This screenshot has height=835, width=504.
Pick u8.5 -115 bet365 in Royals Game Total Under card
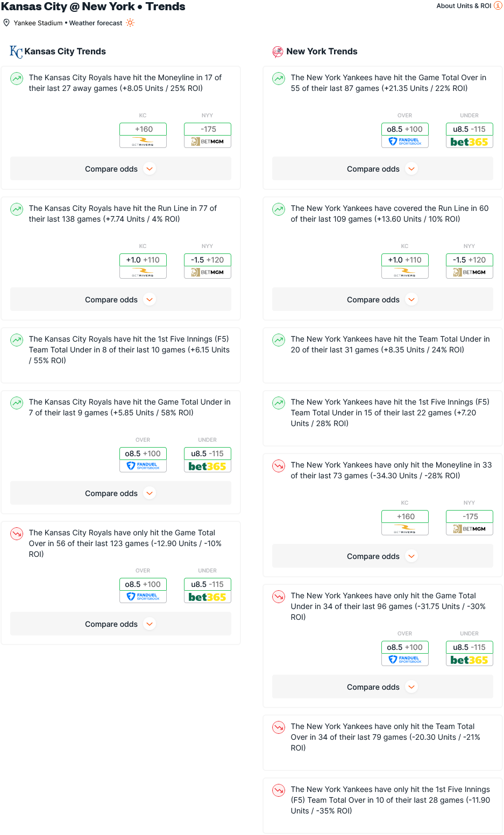pyautogui.click(x=208, y=459)
